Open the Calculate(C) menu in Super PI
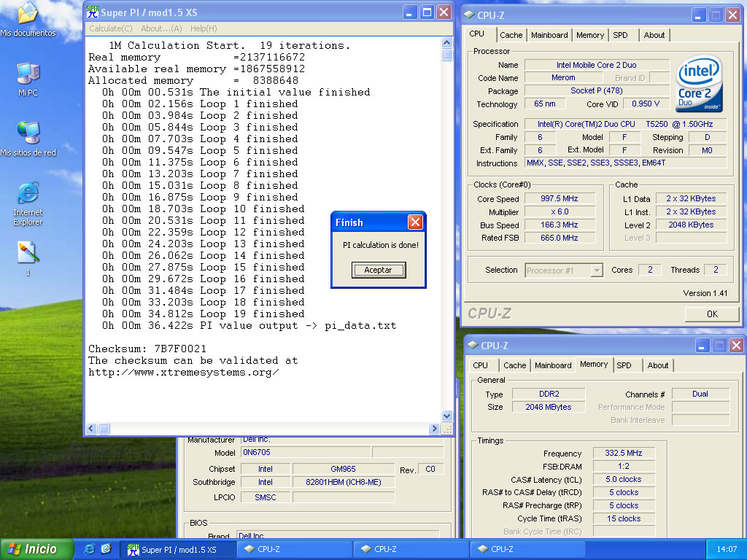Screen dimensions: 747x560 pyautogui.click(x=111, y=28)
